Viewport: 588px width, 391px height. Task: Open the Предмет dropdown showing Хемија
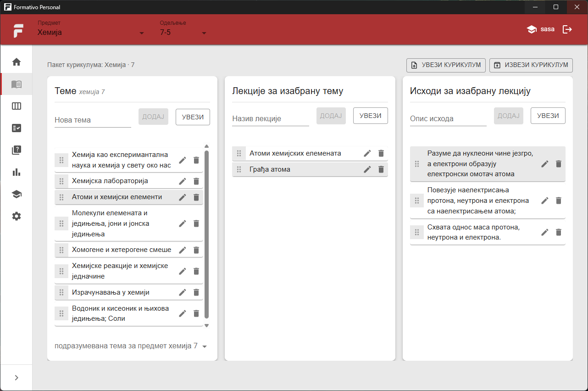click(91, 33)
